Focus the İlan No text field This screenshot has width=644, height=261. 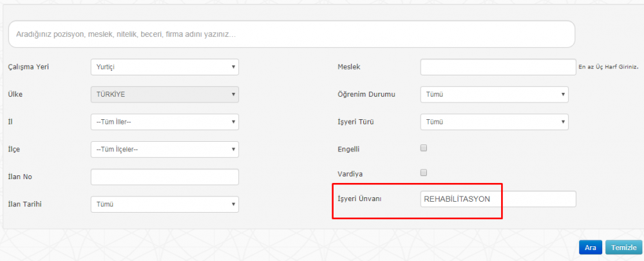click(x=165, y=177)
